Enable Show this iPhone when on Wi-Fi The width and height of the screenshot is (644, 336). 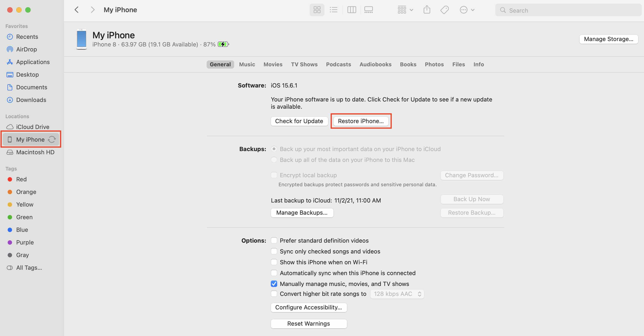pyautogui.click(x=274, y=262)
